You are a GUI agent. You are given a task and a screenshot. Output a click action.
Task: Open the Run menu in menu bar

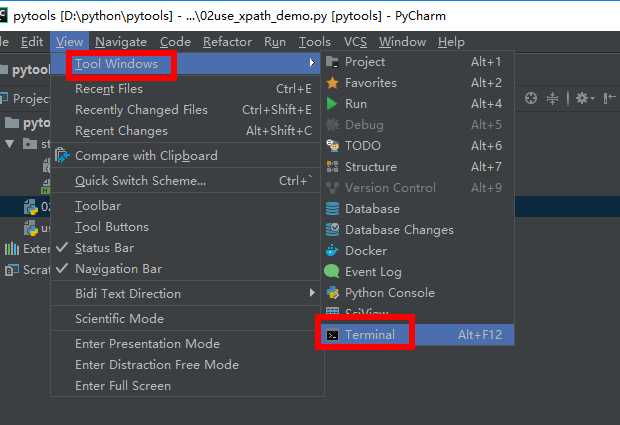tap(275, 42)
